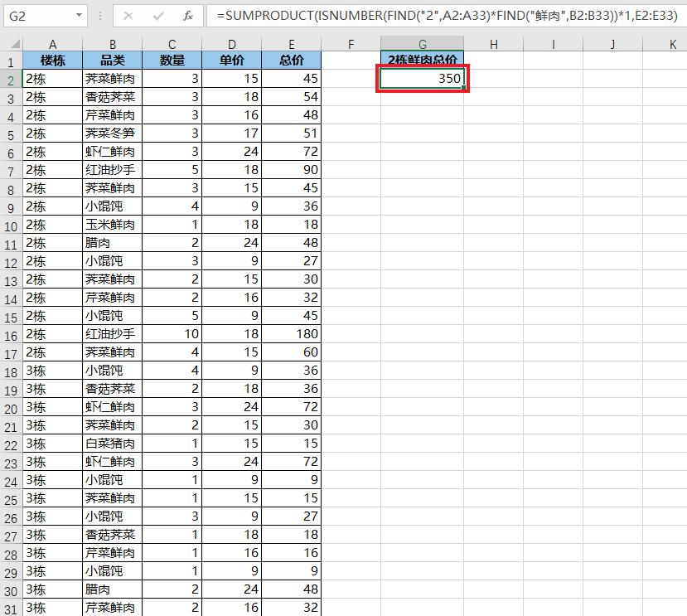
Task: Click cell G2 showing 350
Action: click(423, 79)
